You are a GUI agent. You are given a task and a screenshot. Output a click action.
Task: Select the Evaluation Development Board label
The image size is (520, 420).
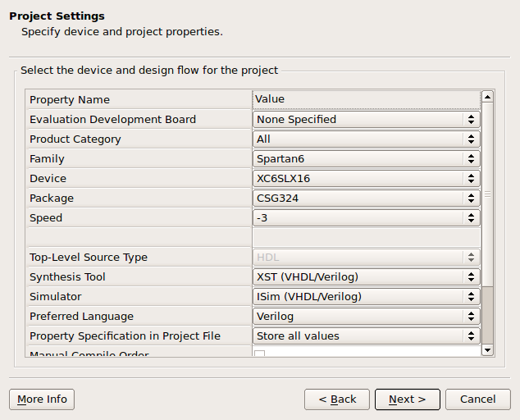[112, 120]
